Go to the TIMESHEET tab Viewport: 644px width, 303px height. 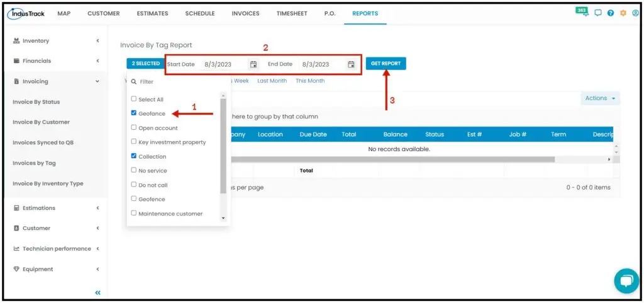pyautogui.click(x=292, y=14)
